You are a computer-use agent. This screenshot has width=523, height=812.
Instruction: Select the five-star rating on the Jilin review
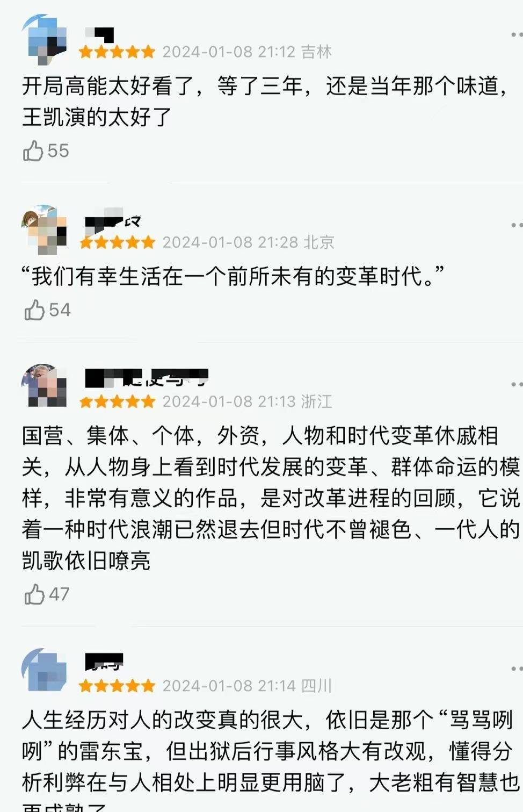click(117, 52)
